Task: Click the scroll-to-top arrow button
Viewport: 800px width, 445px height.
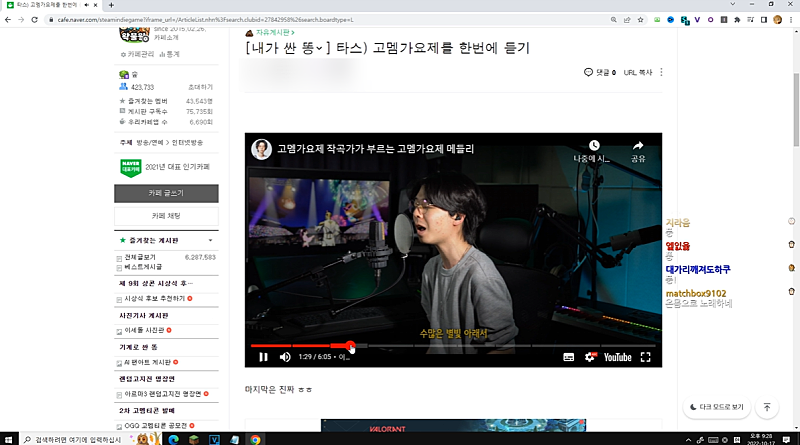Action: coord(766,407)
